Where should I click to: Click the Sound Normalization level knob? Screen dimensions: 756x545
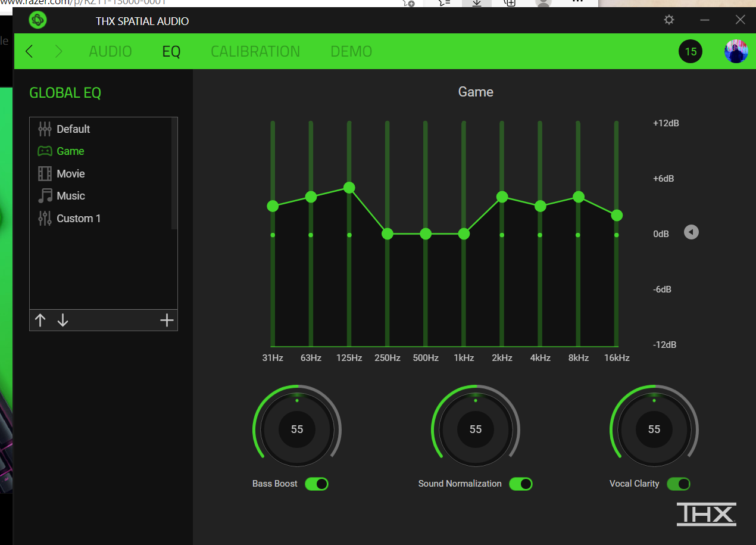point(476,429)
